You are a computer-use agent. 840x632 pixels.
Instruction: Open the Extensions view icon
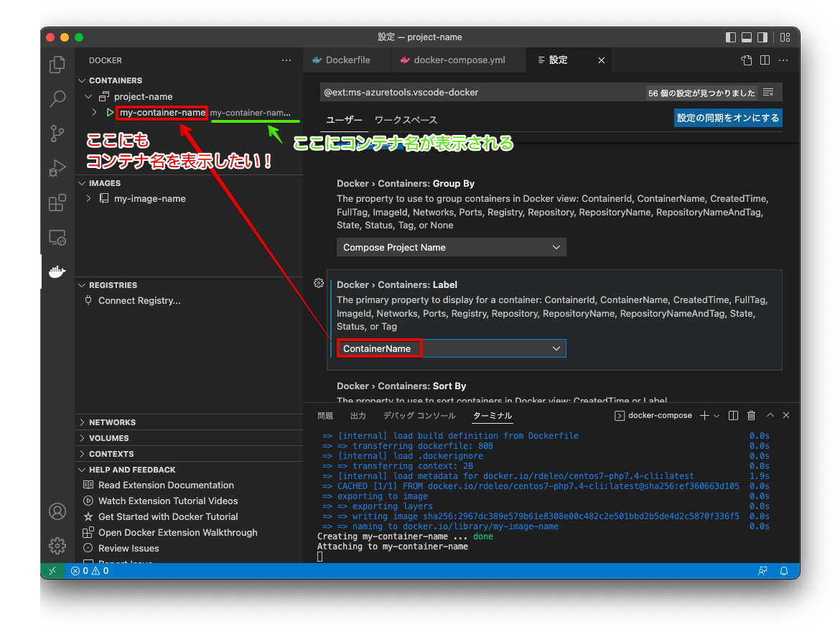tap(57, 203)
